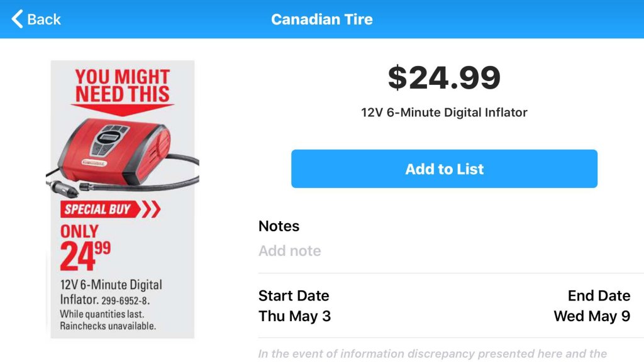This screenshot has height=362, width=644.
Task: Add the inflator with Add to List
Action: click(x=444, y=168)
